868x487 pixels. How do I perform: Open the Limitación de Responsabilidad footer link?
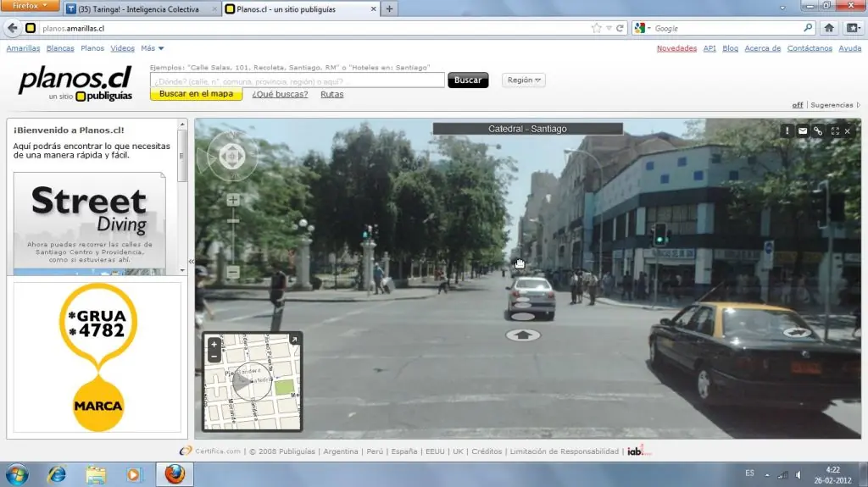[564, 451]
